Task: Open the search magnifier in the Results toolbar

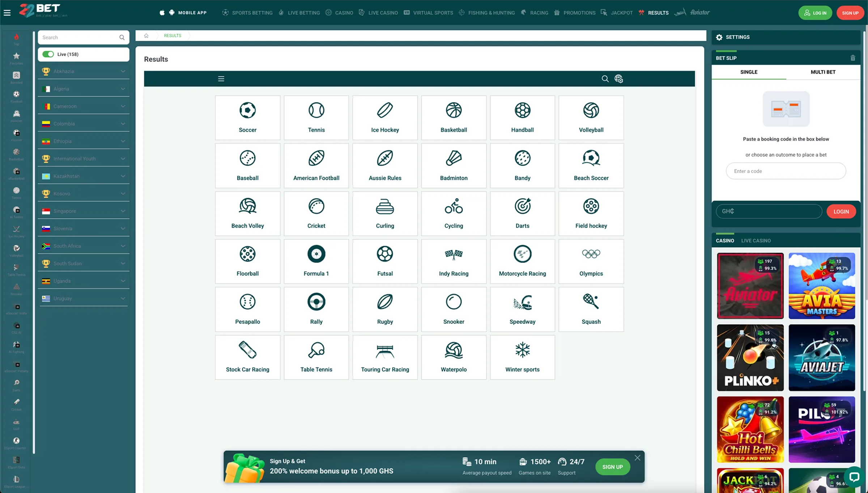Action: point(605,78)
